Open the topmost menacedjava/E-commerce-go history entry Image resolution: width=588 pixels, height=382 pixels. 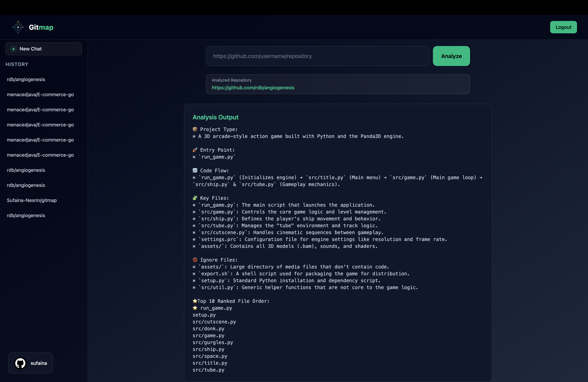(x=40, y=94)
